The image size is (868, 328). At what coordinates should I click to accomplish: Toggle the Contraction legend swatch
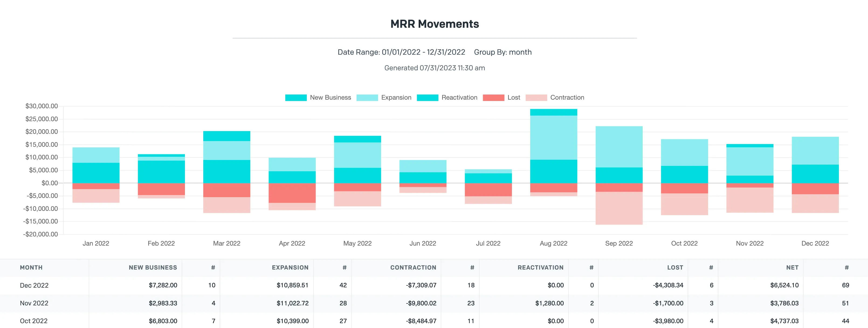tap(536, 98)
